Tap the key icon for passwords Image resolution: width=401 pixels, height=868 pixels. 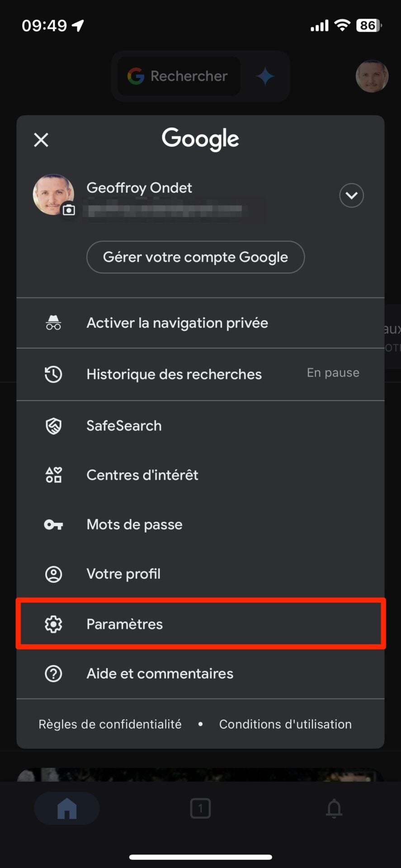tap(53, 524)
